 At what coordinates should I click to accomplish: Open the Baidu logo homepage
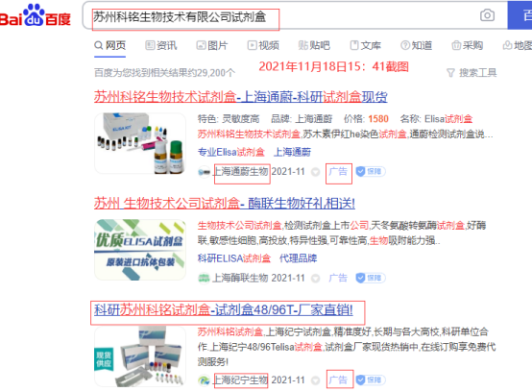click(x=36, y=15)
